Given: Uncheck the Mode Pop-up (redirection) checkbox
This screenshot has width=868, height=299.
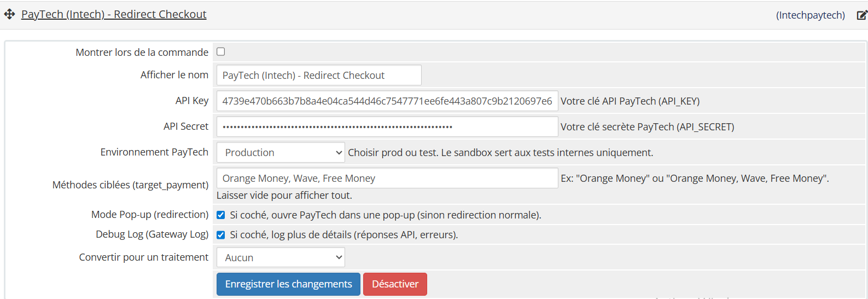Looking at the screenshot, I should click(x=221, y=215).
